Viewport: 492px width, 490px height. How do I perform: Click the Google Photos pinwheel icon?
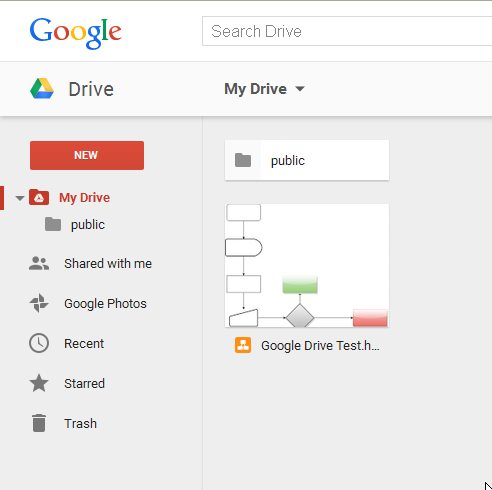pyautogui.click(x=39, y=303)
